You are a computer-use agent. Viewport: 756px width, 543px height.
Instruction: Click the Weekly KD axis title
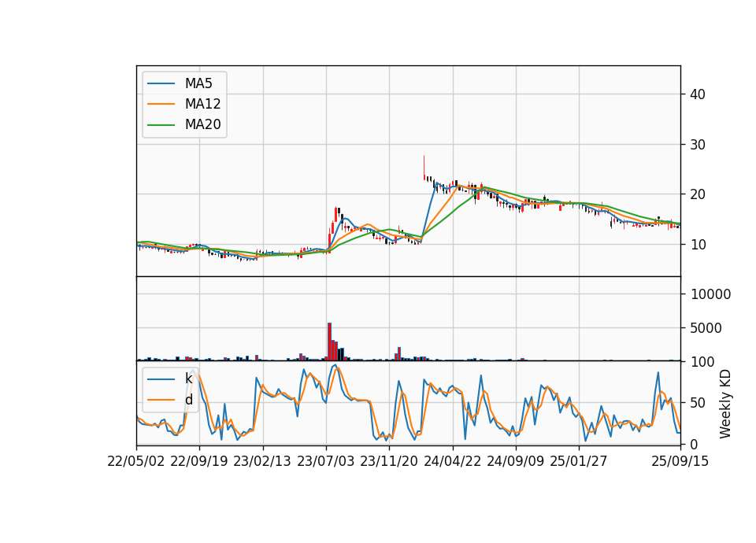click(x=725, y=404)
